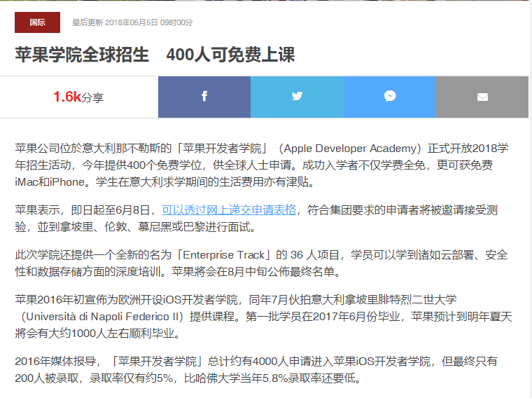Click the 1.6k分享 share count
The image size is (532, 398).
tap(78, 97)
